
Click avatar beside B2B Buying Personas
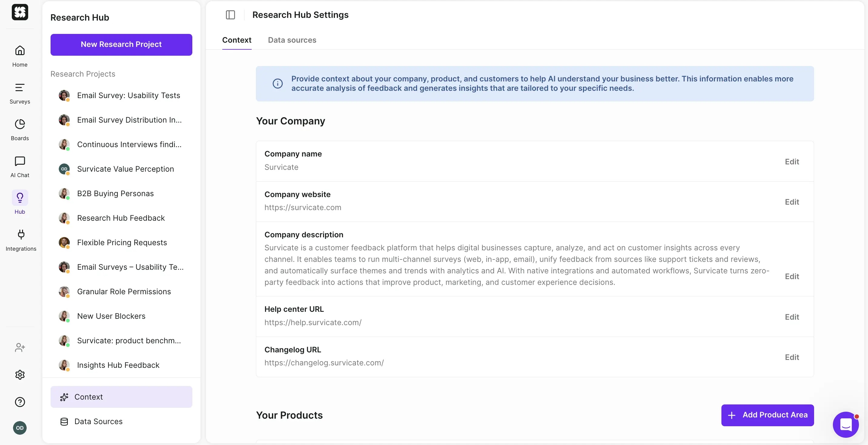[x=64, y=193]
